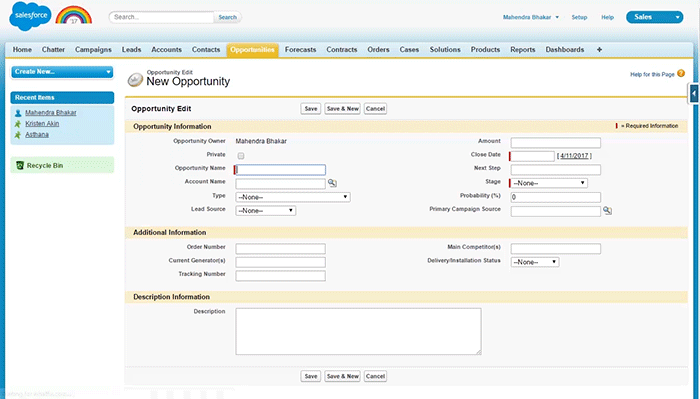Click the bottom Save & New button
The height and width of the screenshot is (399, 700).
[x=342, y=376]
